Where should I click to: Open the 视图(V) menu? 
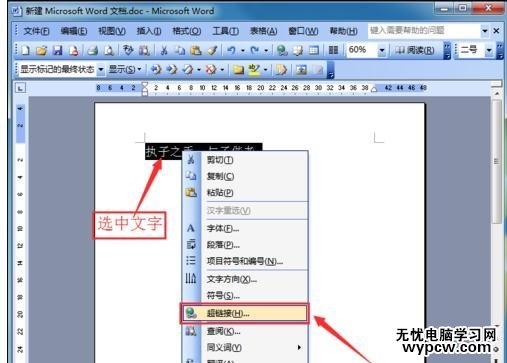112,31
